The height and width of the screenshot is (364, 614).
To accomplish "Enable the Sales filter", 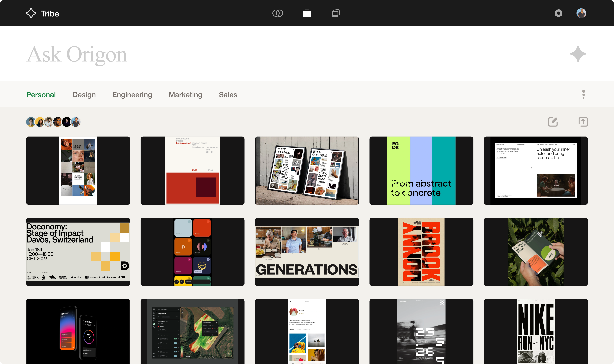I will coord(228,95).
